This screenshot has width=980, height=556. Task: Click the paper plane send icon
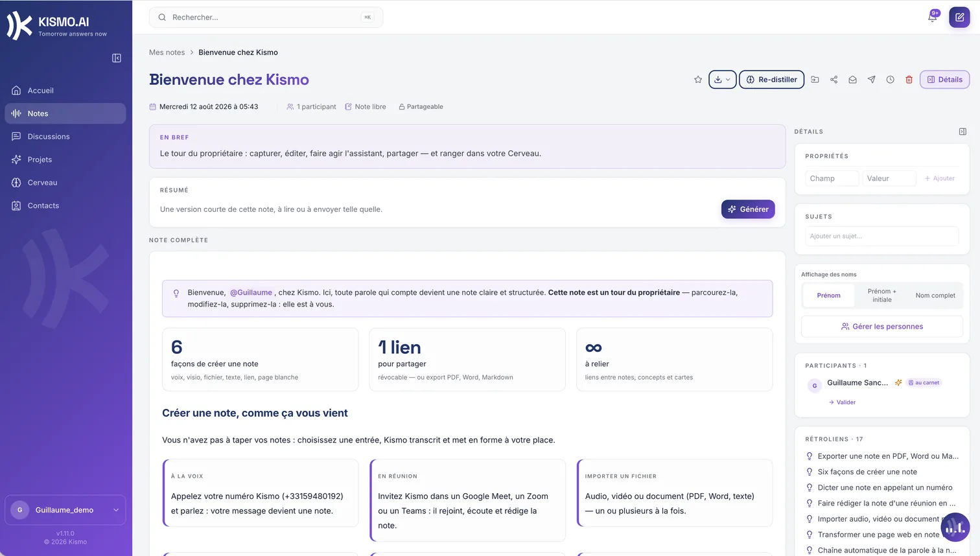tap(872, 80)
